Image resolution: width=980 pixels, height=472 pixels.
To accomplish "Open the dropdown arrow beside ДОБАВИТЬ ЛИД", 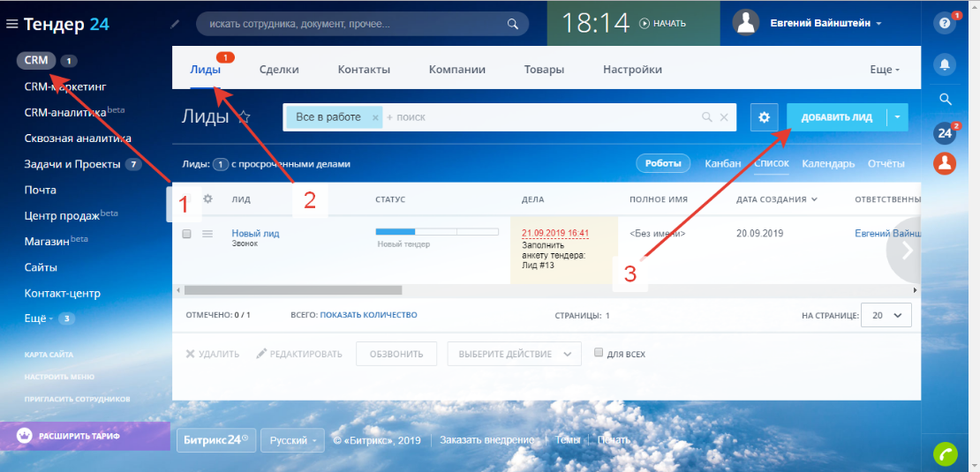I will [x=898, y=116].
